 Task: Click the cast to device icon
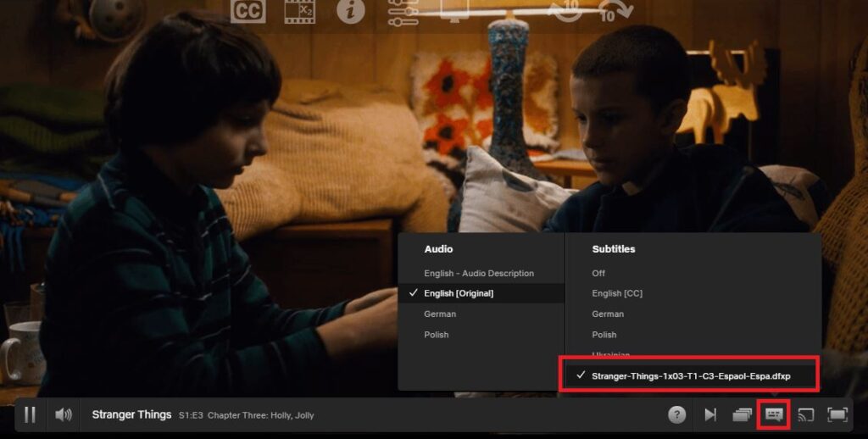click(x=806, y=414)
